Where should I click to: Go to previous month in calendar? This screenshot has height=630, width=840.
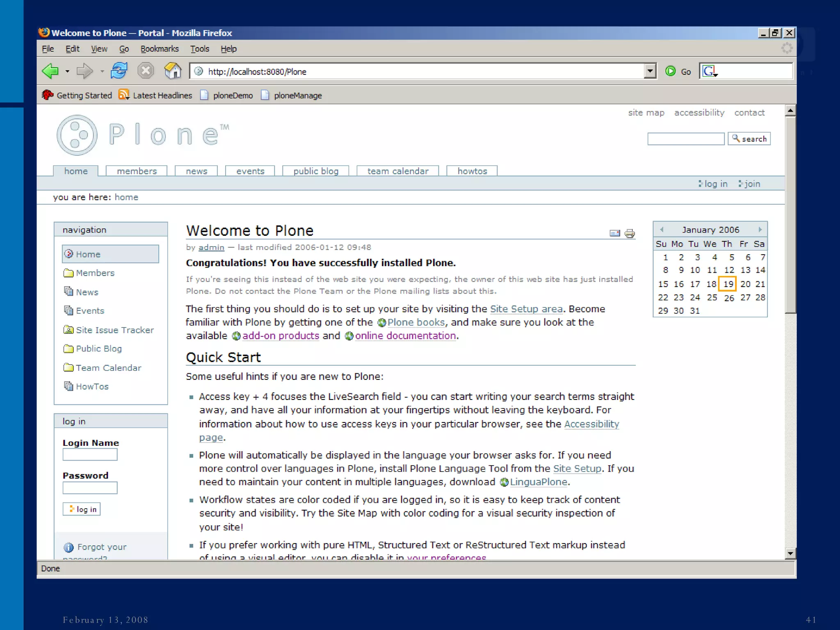(x=662, y=230)
